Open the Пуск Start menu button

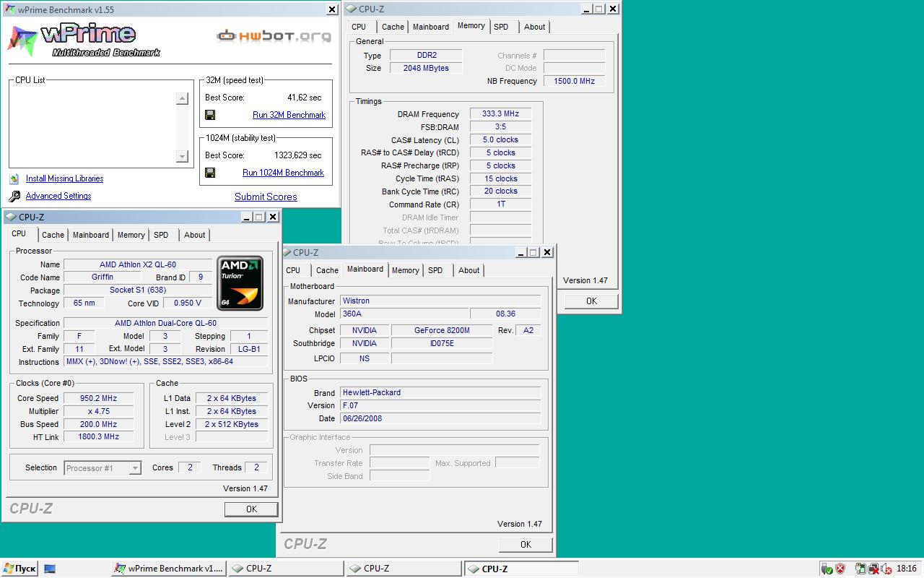pyautogui.click(x=19, y=569)
